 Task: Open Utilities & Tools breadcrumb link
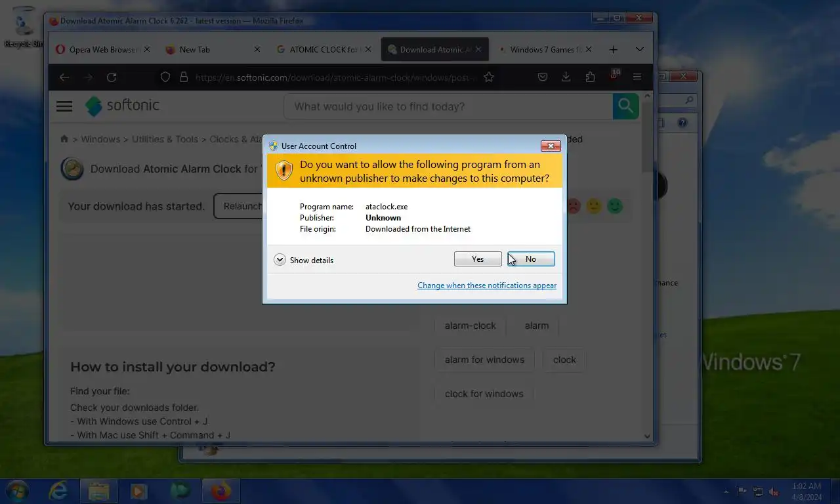point(165,139)
